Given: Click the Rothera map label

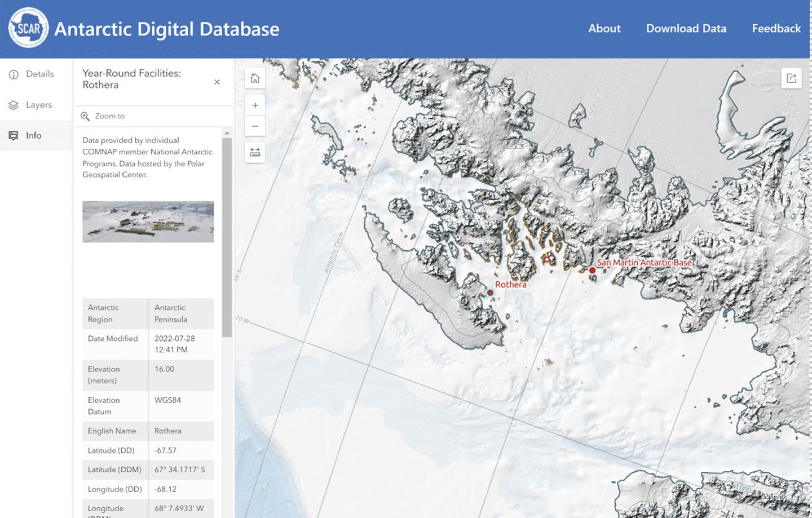Looking at the screenshot, I should pos(511,285).
